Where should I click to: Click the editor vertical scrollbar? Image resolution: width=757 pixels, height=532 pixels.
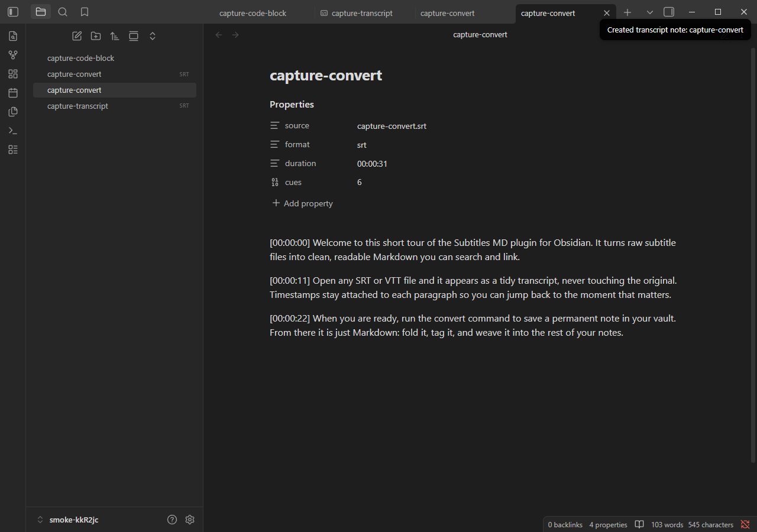[x=753, y=254]
